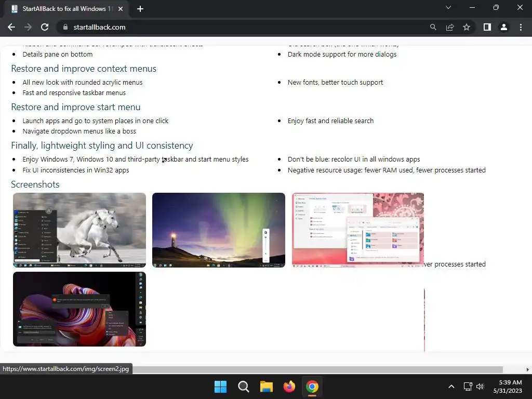
Task: Open the browser side panel
Action: point(487,27)
